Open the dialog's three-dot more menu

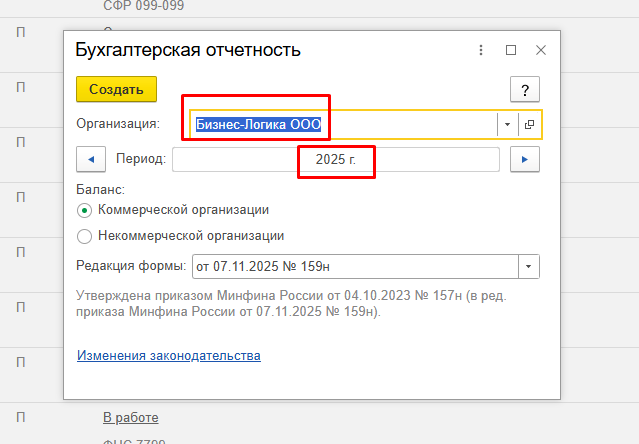481,50
